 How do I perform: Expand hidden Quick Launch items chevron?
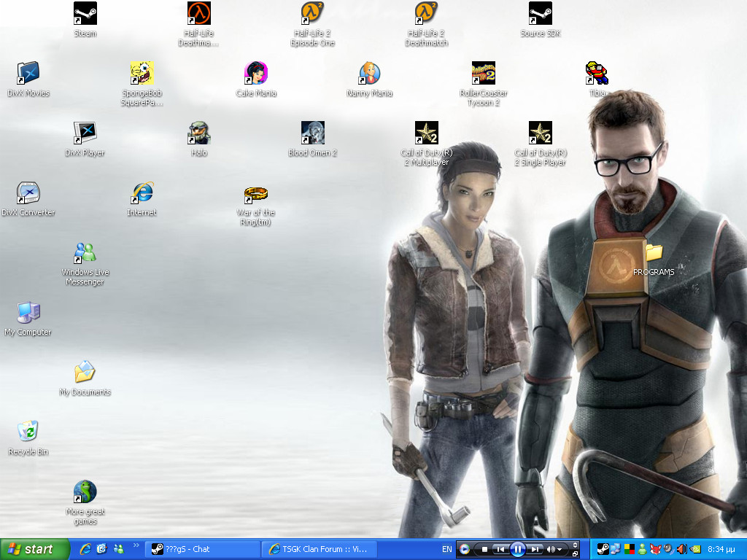(x=136, y=545)
